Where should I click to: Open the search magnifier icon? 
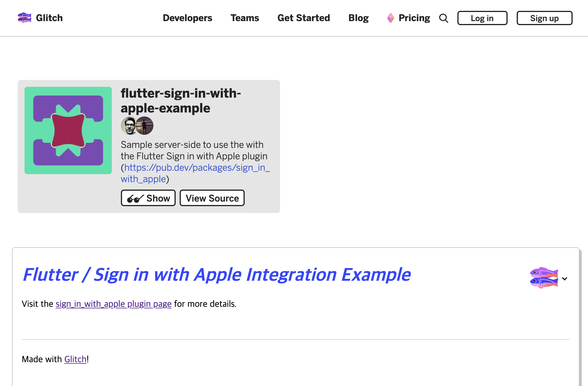click(443, 18)
